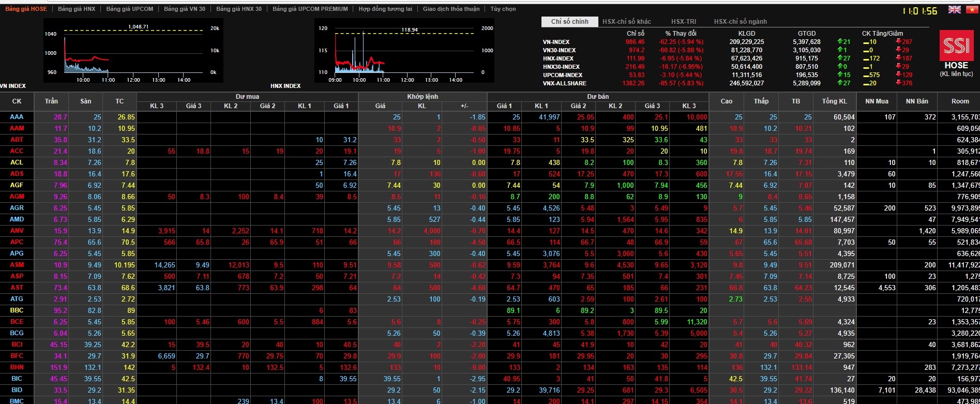
Task: Click the Tổng KL column header
Action: tap(834, 101)
